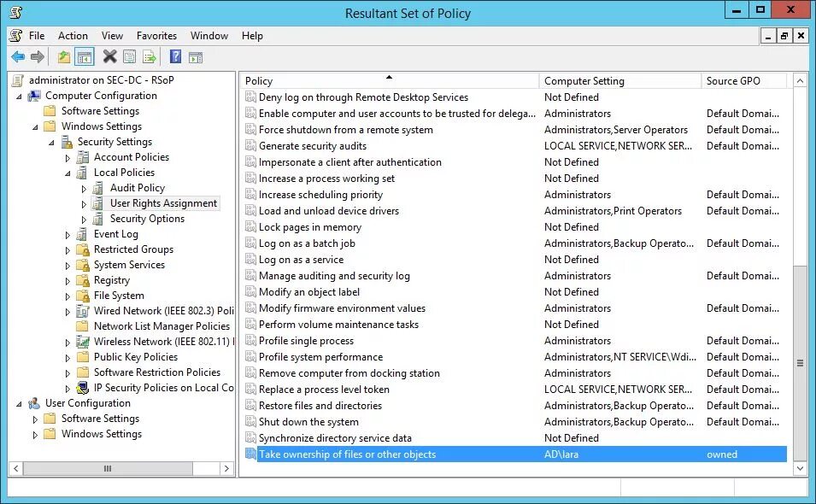Viewport: 816px width, 504px height.
Task: Click the Wireless Network policies tree icon
Action: pos(83,342)
